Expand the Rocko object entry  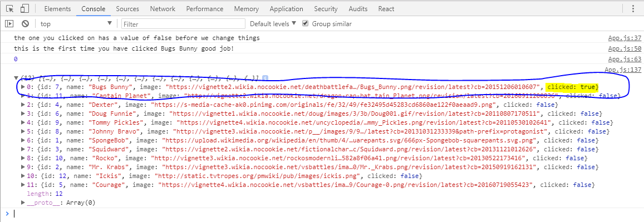click(23, 158)
